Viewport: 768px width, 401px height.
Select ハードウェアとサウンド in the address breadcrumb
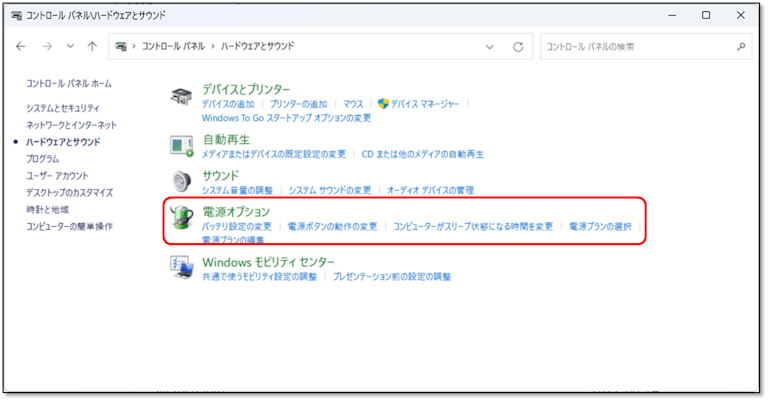258,47
